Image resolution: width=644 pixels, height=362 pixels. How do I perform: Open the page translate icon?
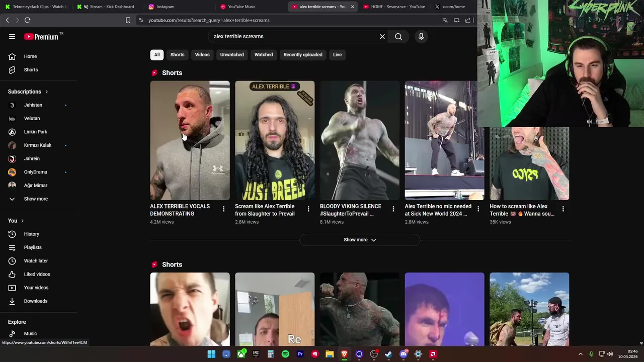[445, 20]
